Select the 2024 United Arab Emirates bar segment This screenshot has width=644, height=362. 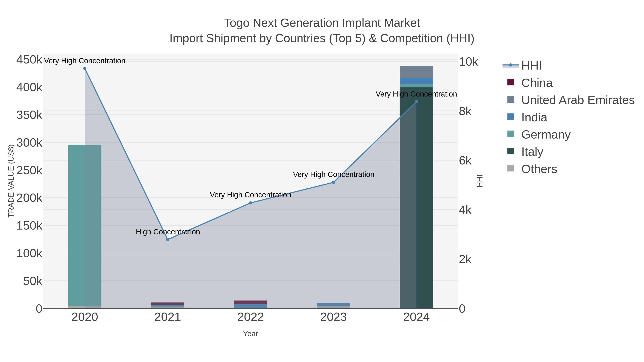pos(416,72)
